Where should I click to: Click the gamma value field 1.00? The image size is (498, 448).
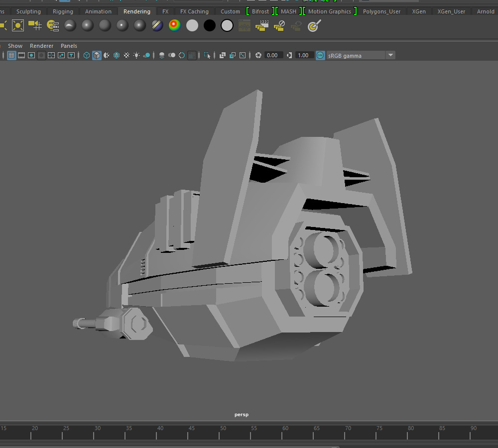[x=304, y=56]
